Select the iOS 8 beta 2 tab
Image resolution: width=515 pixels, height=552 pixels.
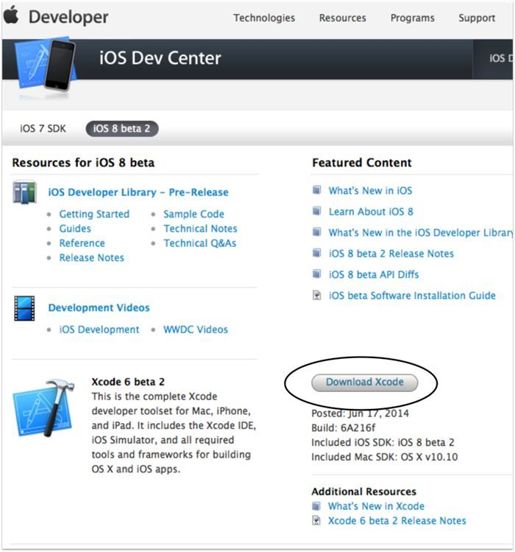click(x=122, y=128)
